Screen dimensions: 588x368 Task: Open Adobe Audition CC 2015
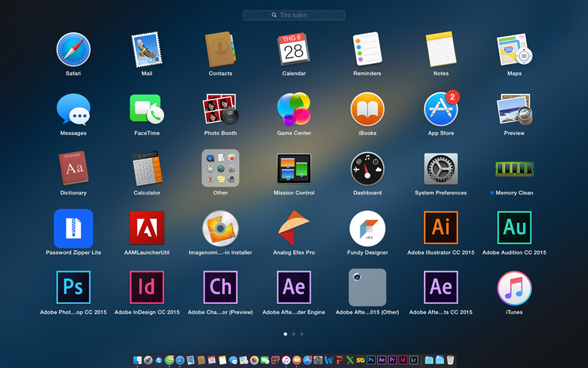514,228
